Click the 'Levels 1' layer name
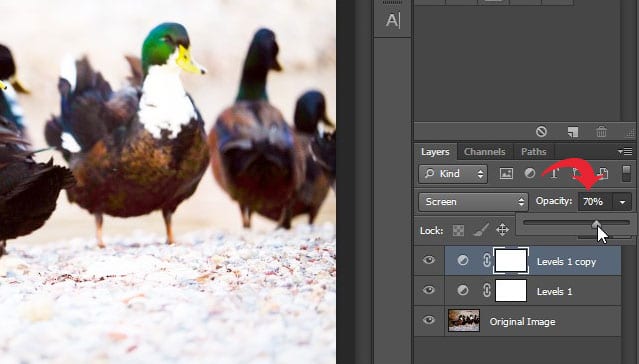This screenshot has height=364, width=639. coord(554,291)
